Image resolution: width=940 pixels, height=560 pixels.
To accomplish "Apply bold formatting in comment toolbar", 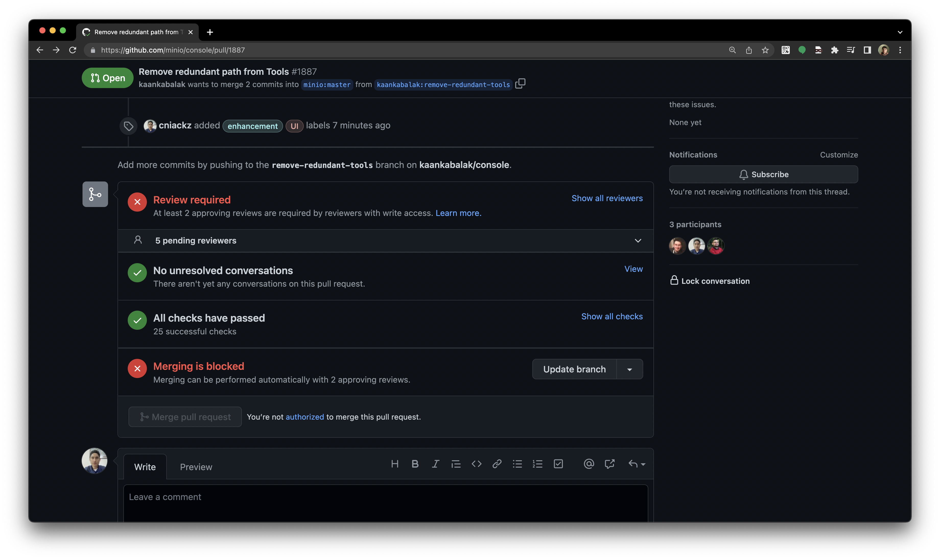I will point(415,464).
